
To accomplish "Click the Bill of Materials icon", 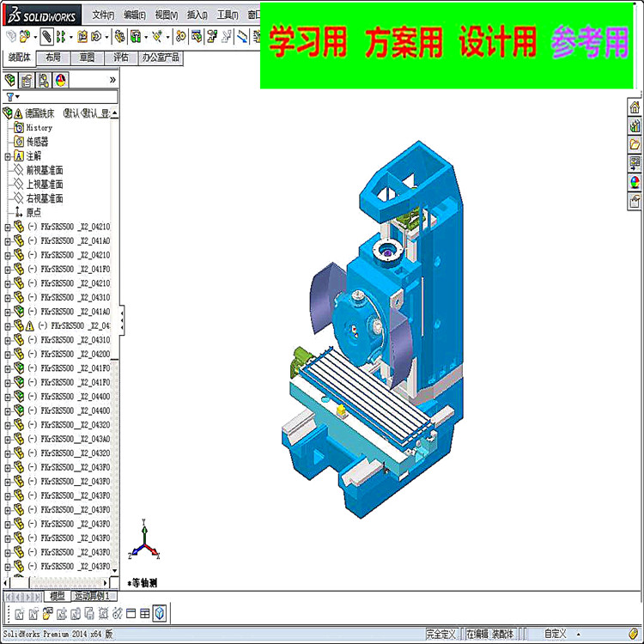I will (x=197, y=37).
